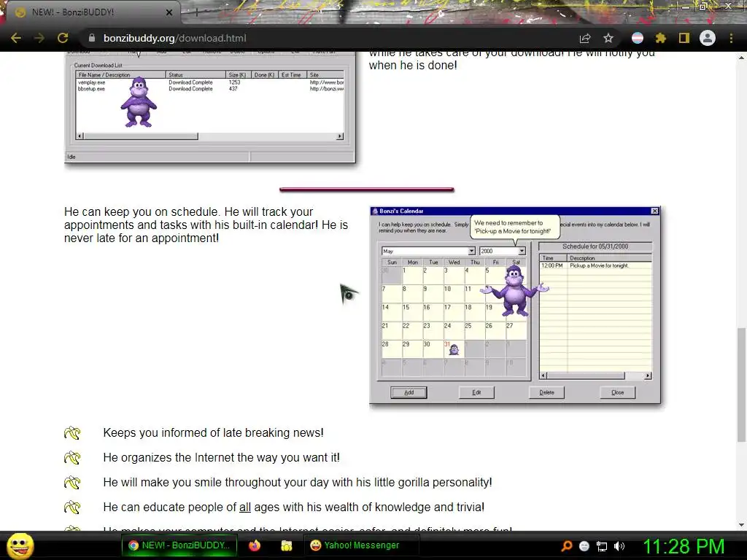
Task: Click Bonzi's speech bubble about the movie
Action: point(514,227)
